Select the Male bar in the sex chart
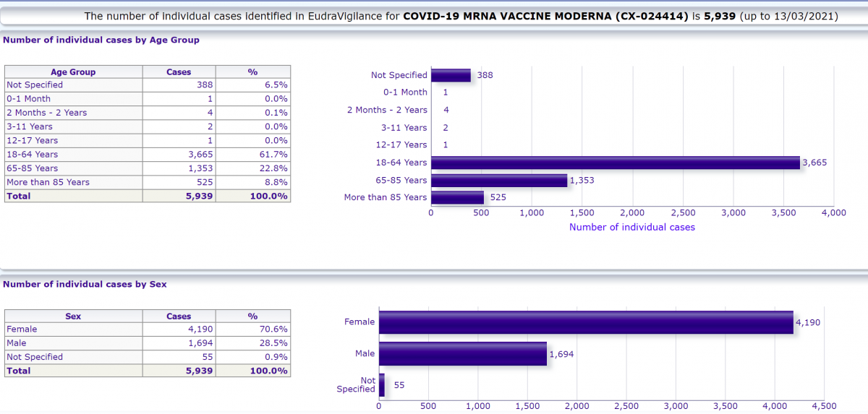868x414 pixels. (x=463, y=354)
